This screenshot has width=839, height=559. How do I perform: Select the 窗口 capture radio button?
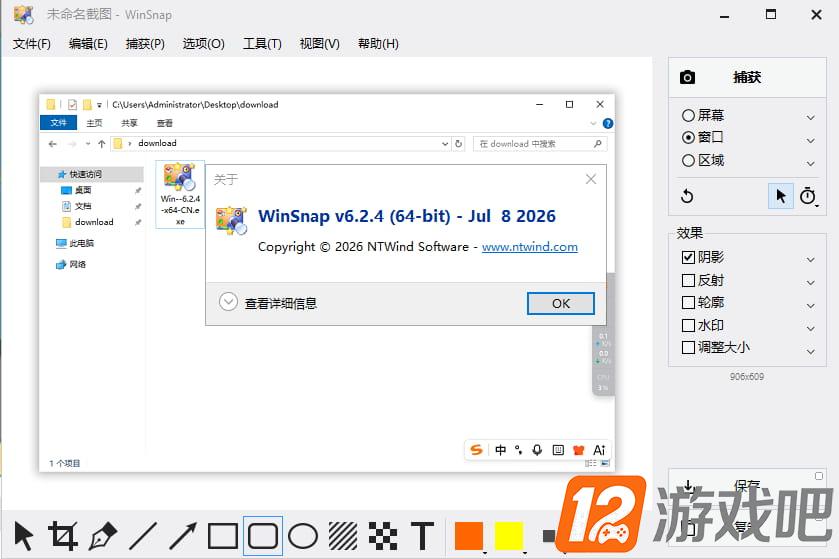(x=688, y=137)
